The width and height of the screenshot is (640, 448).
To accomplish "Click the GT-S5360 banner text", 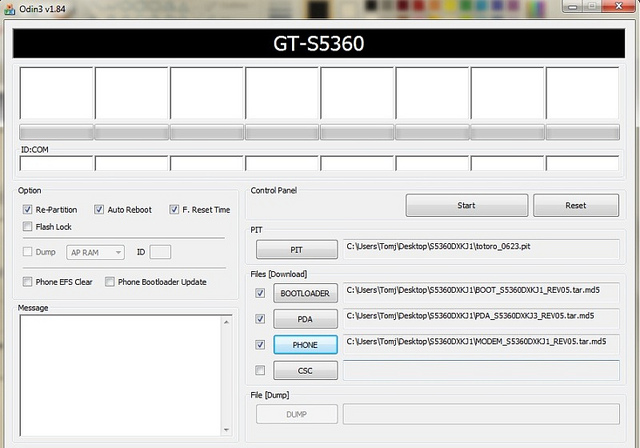I will [318, 43].
